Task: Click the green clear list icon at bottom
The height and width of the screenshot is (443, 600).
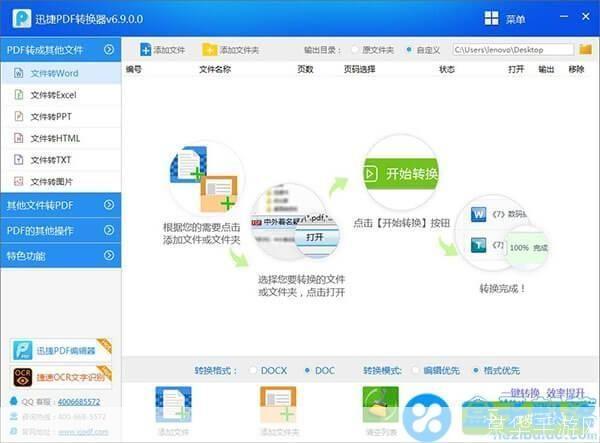Action: coord(380,405)
